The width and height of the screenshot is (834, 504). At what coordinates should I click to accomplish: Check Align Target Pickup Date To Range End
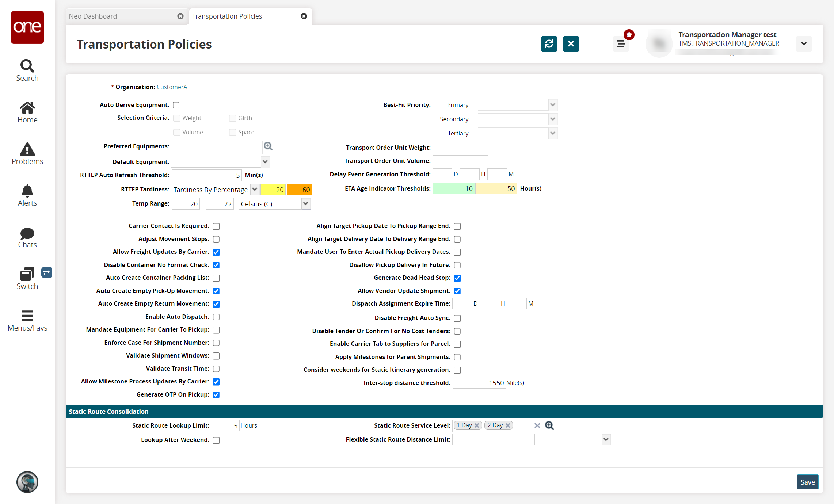457,226
